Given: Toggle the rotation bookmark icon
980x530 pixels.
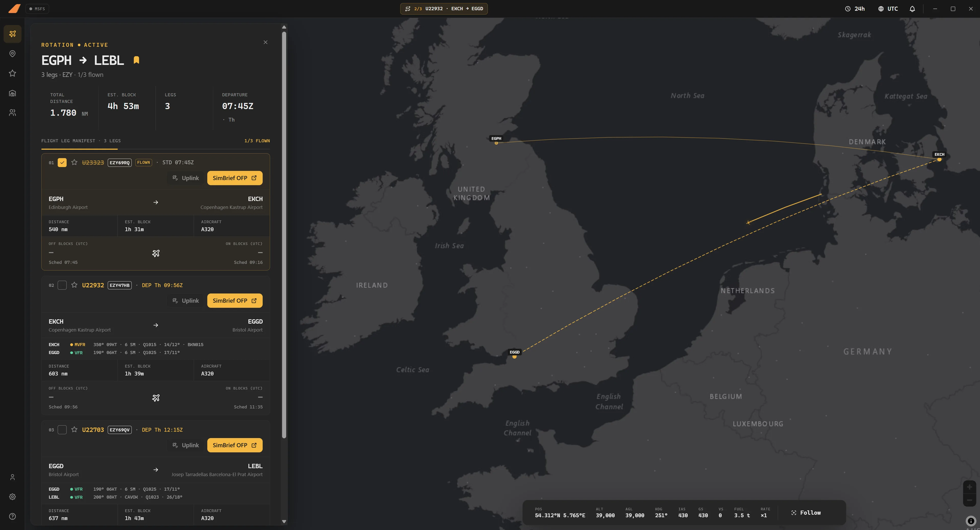Looking at the screenshot, I should tap(137, 60).
